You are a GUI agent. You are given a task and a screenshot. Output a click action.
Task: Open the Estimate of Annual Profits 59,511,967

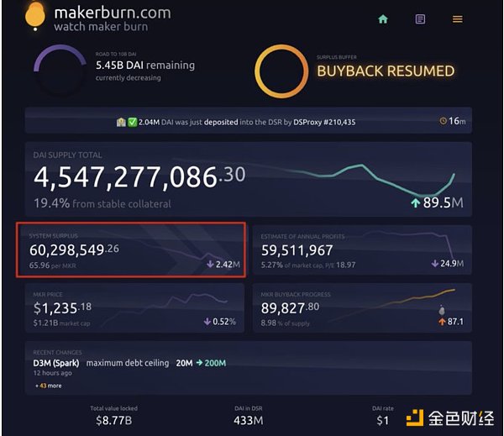tap(297, 250)
